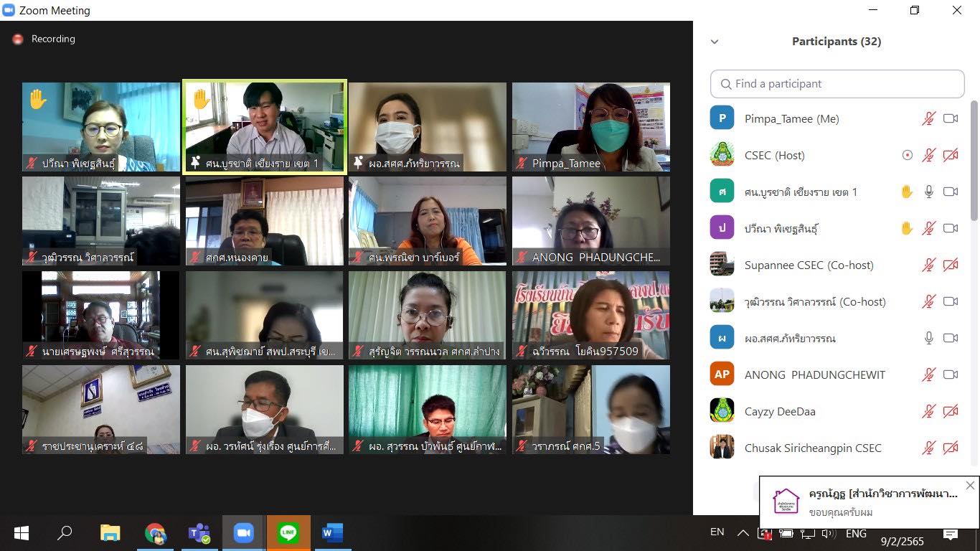Click the orange AP avatar for ANONG PHADUNGCHEWIT
This screenshot has width=980, height=551.
pyautogui.click(x=722, y=375)
